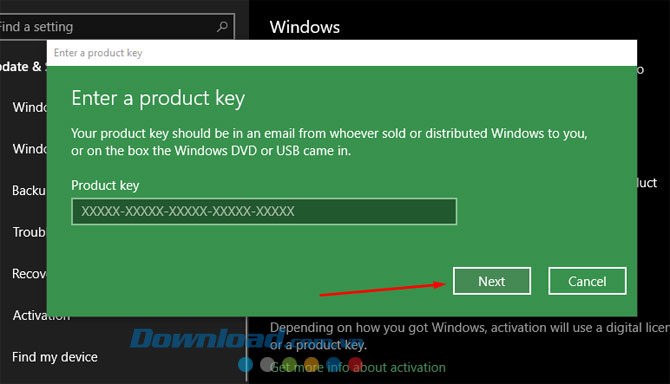Click the Find a setting search box

(116, 27)
